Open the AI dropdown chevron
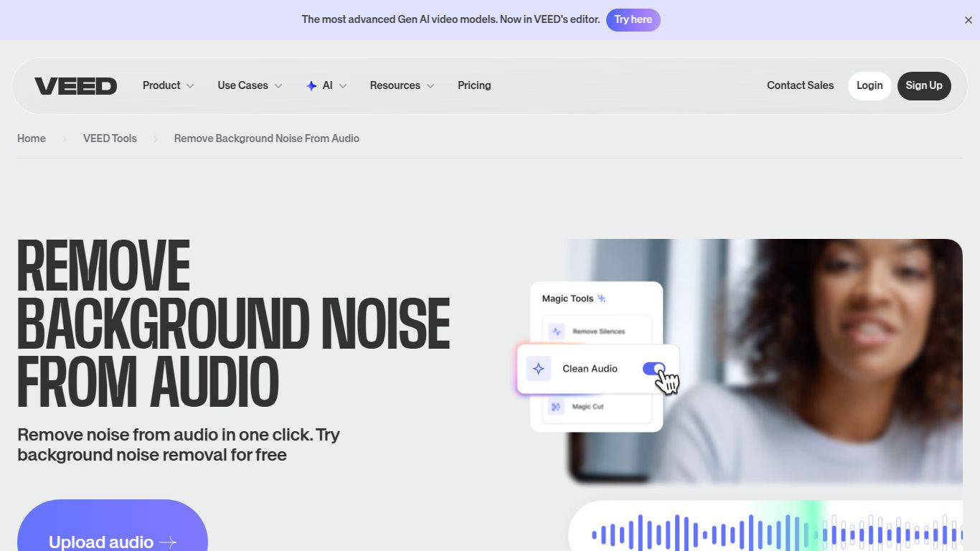980x551 pixels. click(343, 85)
